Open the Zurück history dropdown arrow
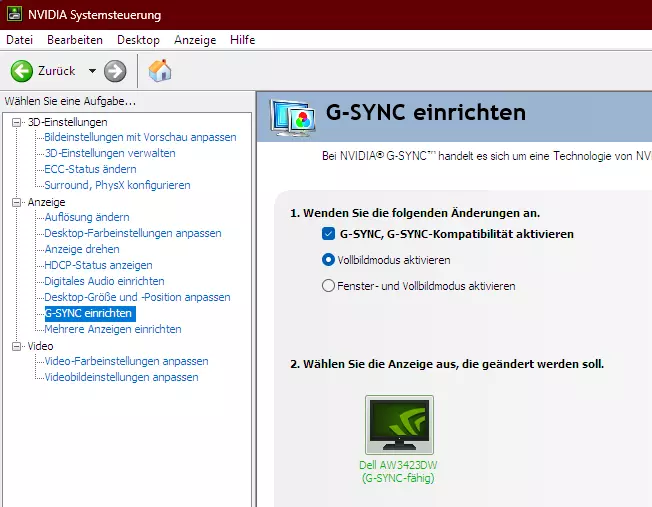The width and height of the screenshot is (652, 507). pyautogui.click(x=92, y=71)
